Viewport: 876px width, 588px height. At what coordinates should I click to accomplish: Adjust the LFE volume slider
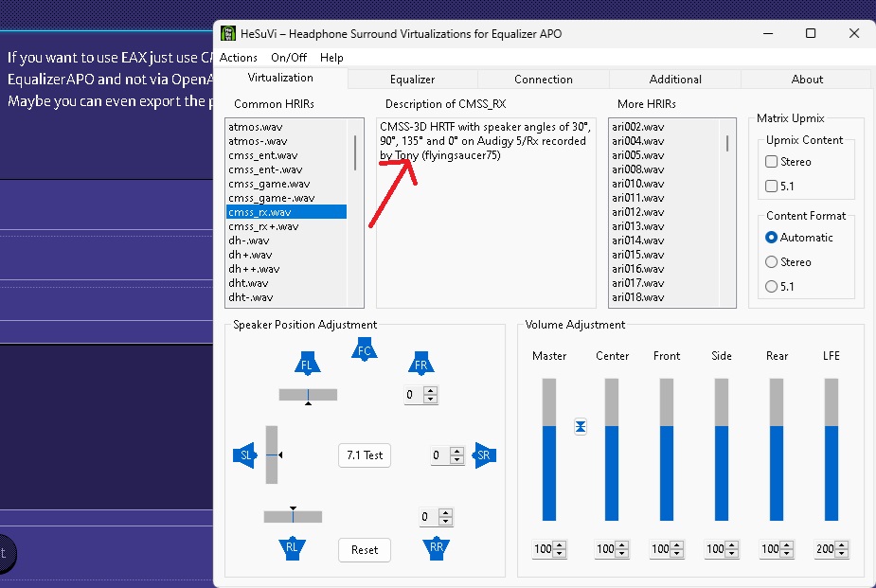coord(831,450)
